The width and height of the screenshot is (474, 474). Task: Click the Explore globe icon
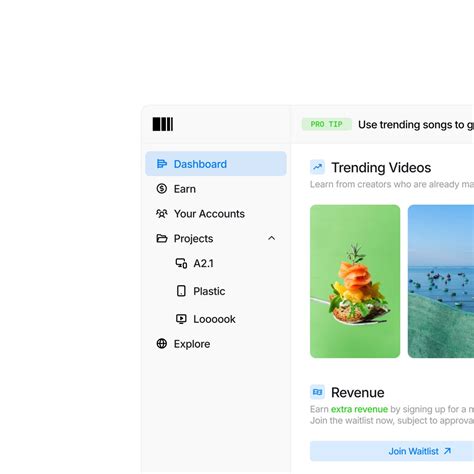click(x=162, y=343)
